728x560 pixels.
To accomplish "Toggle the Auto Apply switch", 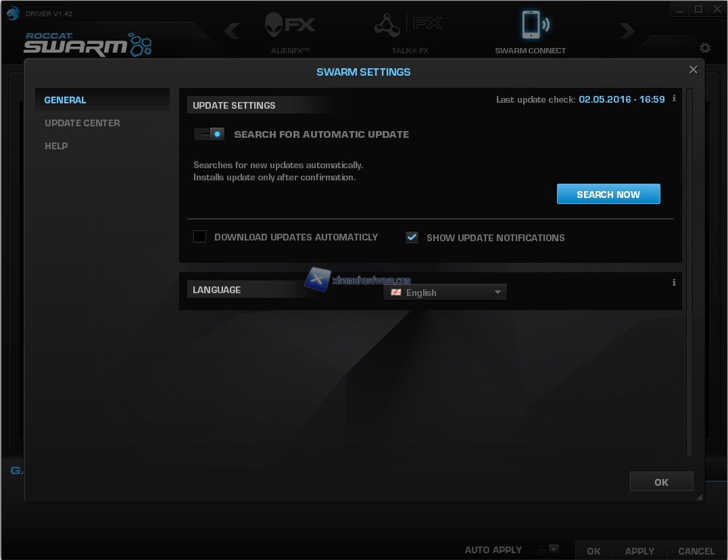I will click(547, 549).
